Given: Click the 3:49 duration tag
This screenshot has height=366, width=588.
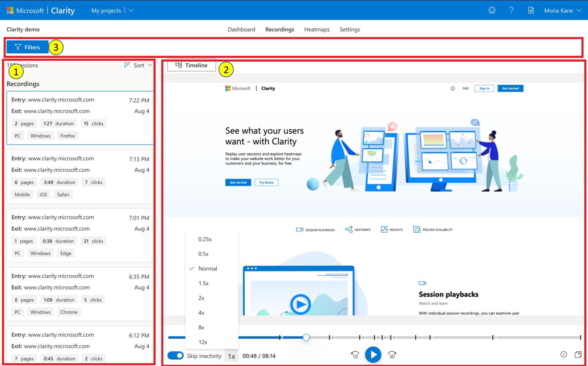Looking at the screenshot, I should click(x=59, y=182).
